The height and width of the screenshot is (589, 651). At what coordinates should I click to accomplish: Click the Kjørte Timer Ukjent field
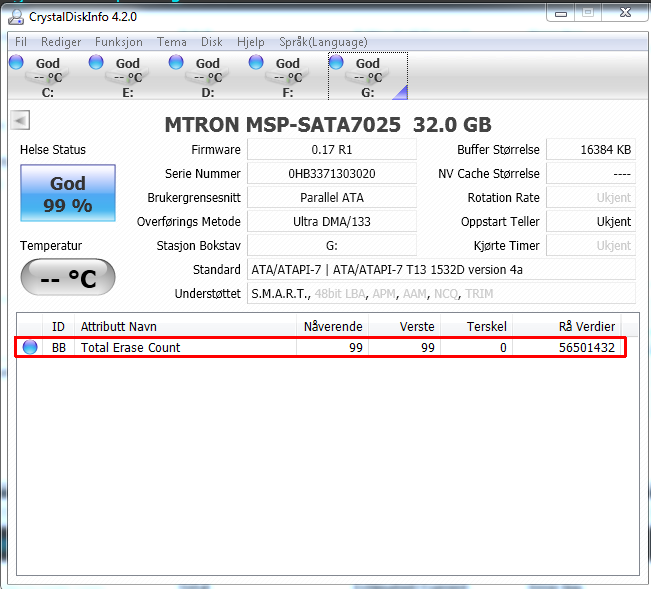[591, 246]
